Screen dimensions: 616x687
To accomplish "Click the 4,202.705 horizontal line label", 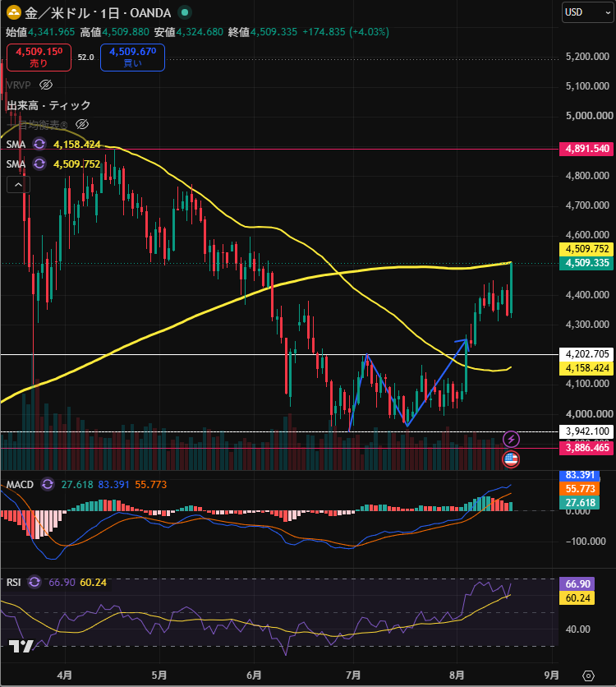I will tap(586, 353).
